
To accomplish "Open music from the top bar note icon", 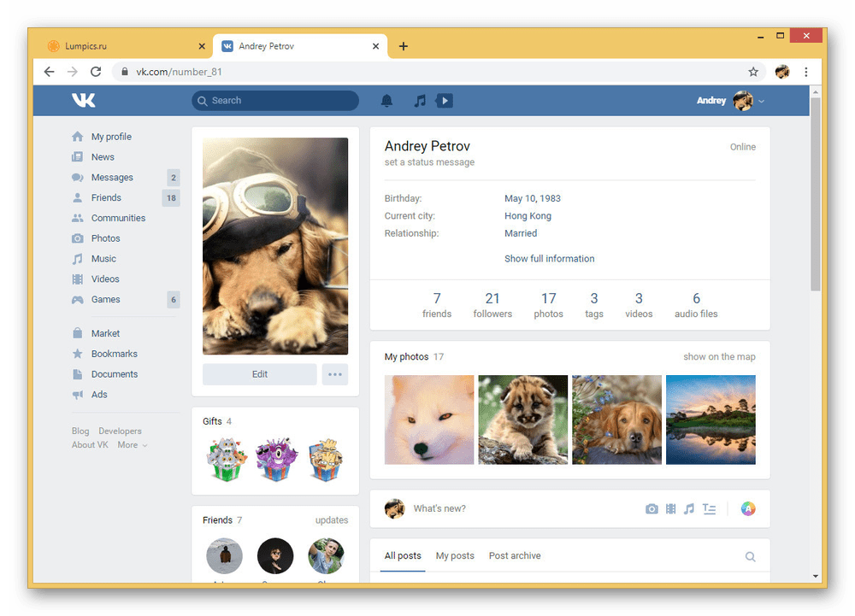I will pyautogui.click(x=419, y=100).
